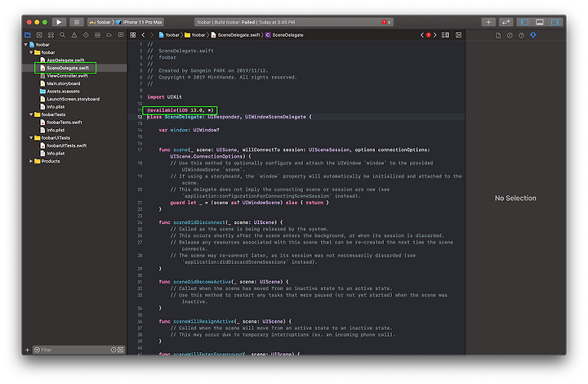Open the Library with the plus button
The height and width of the screenshot is (384, 588).
pyautogui.click(x=488, y=22)
